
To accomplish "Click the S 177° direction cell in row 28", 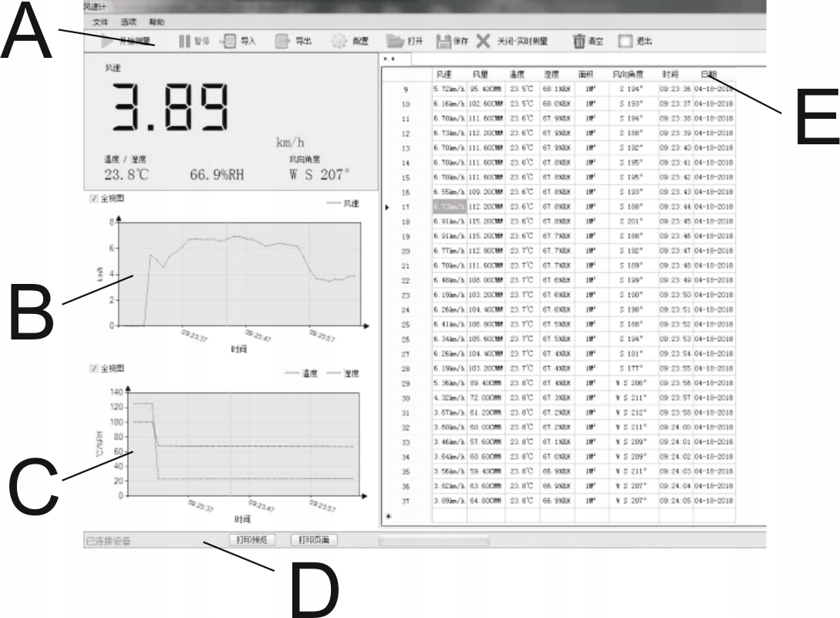I will [x=634, y=369].
